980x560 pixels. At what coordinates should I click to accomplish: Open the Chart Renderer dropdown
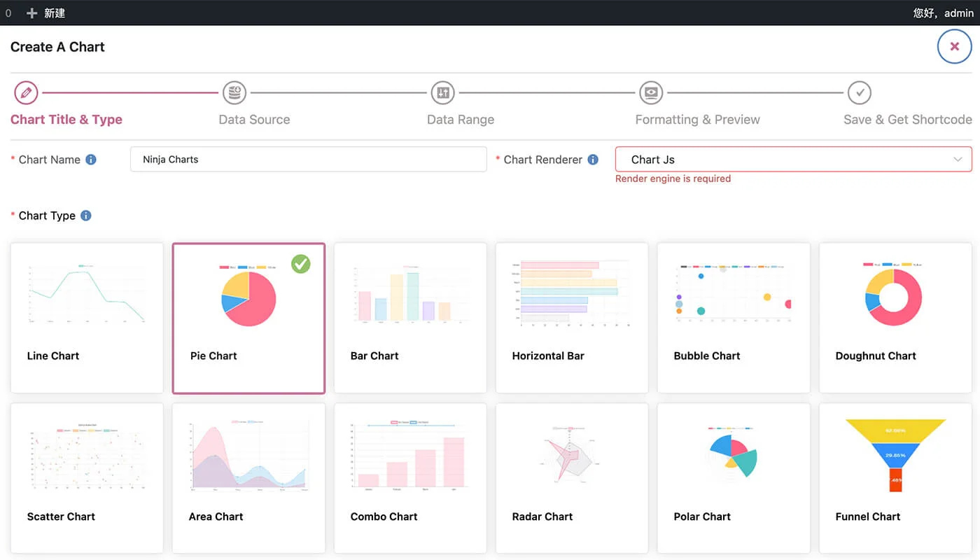(x=784, y=160)
